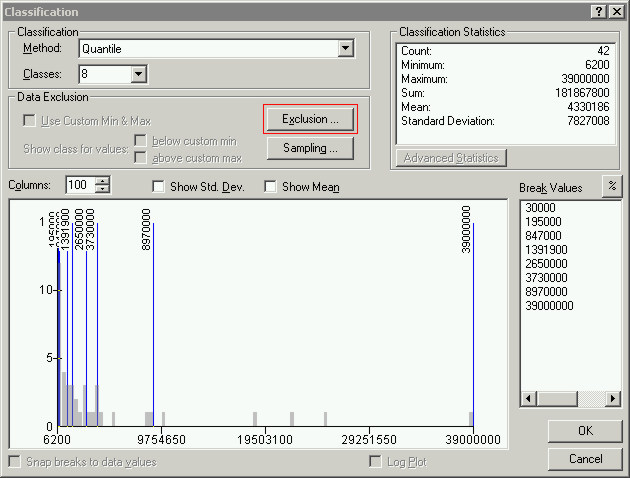The height and width of the screenshot is (478, 630).
Task: Toggle the Show Mean checkbox
Action: (x=271, y=187)
